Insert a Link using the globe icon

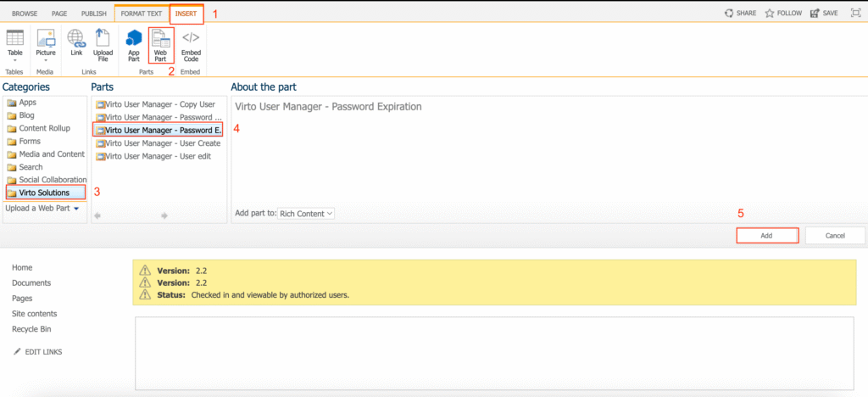click(76, 43)
